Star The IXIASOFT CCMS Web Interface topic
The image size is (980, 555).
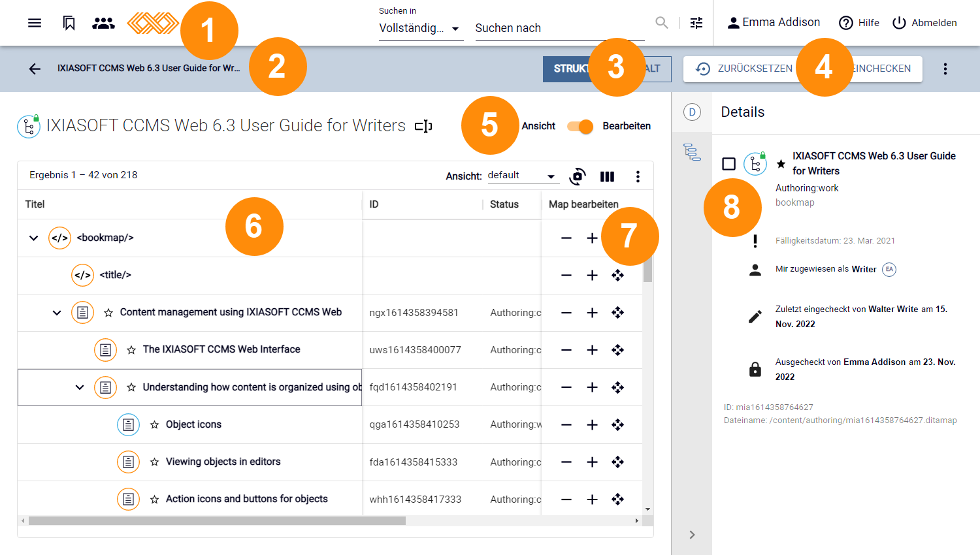coord(131,350)
